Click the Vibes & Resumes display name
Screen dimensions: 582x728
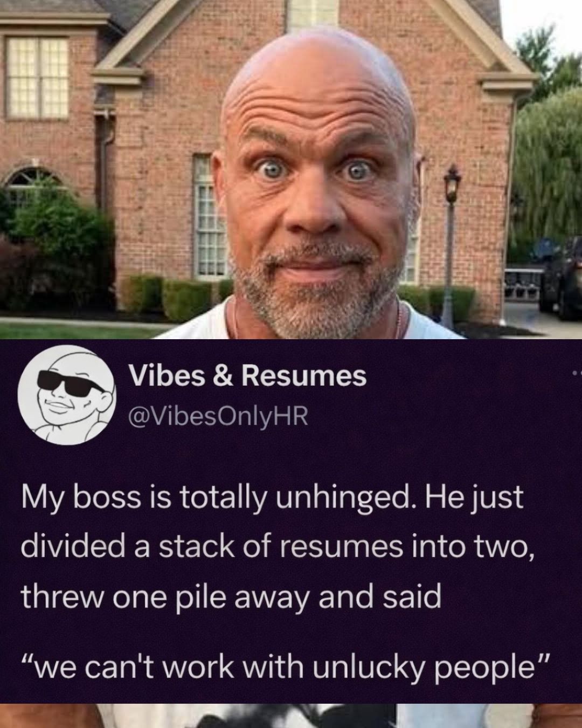click(x=247, y=376)
